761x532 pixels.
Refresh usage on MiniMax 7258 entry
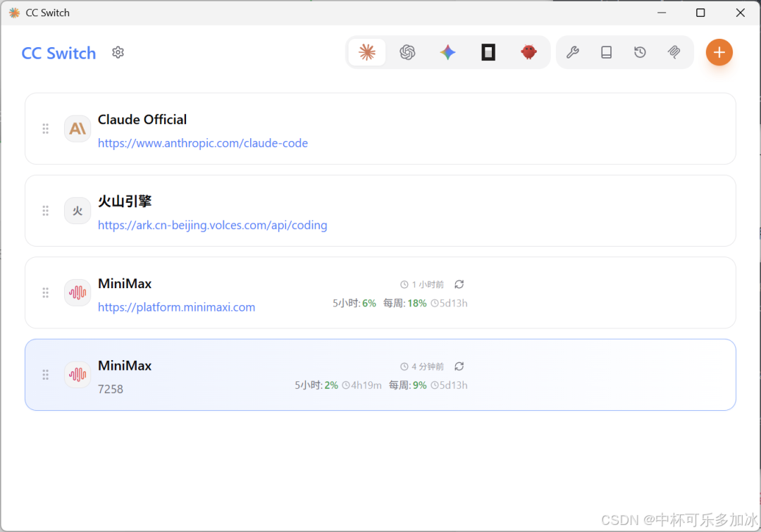pyautogui.click(x=459, y=366)
